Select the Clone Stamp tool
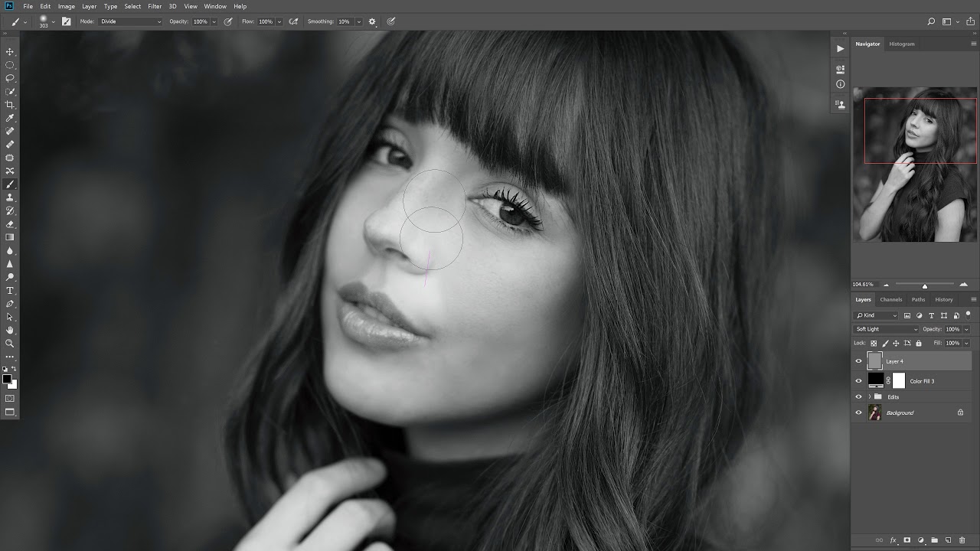980x551 pixels. 10,197
